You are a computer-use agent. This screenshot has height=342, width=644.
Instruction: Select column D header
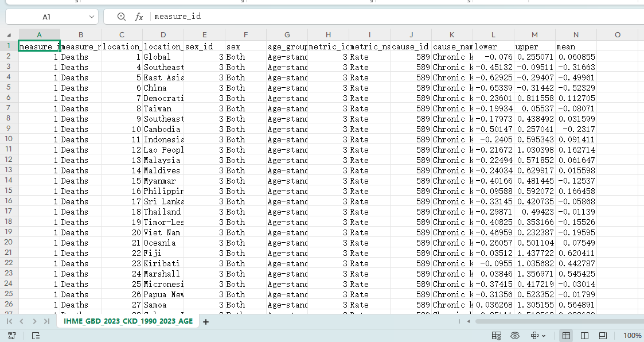pyautogui.click(x=163, y=35)
